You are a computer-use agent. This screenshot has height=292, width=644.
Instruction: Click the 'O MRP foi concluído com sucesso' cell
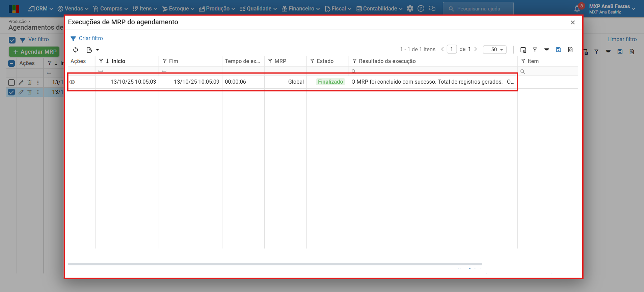click(433, 82)
